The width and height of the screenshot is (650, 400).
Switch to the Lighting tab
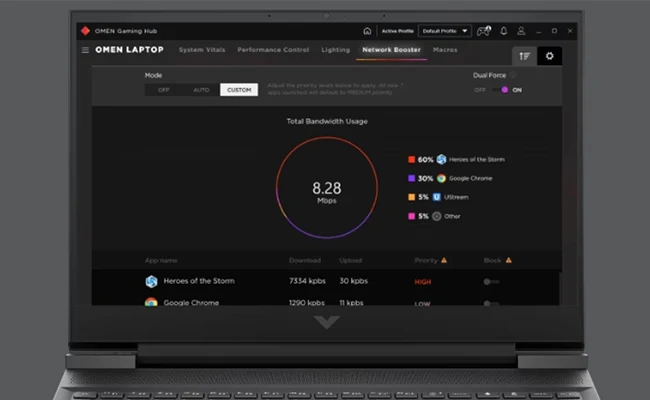click(x=335, y=50)
